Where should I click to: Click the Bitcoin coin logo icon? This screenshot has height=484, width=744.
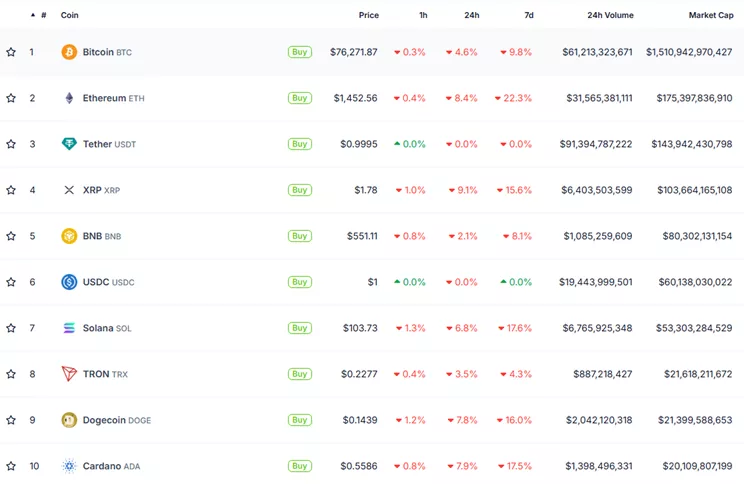69,52
